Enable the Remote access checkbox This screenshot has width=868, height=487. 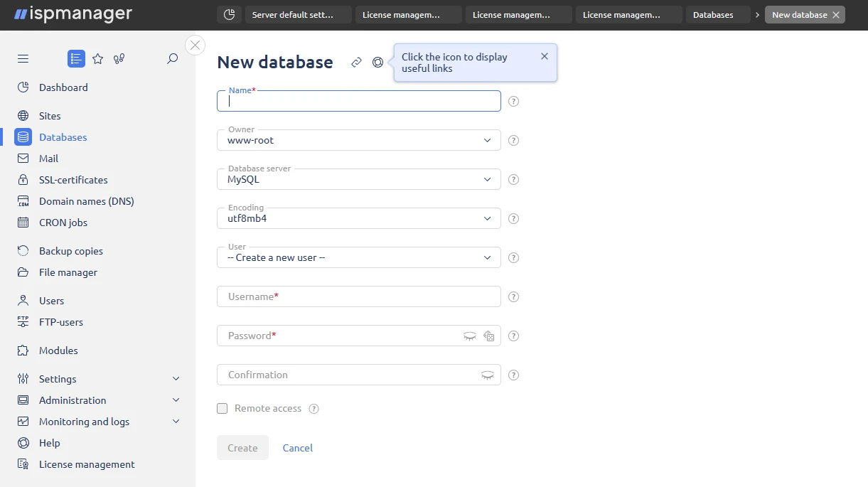(x=222, y=408)
